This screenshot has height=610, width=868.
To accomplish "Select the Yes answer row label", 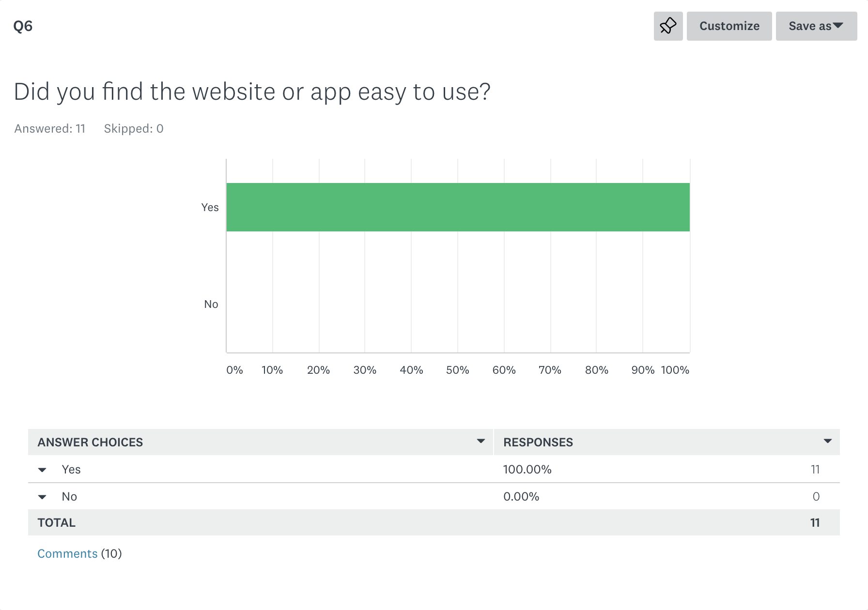I will tap(71, 470).
